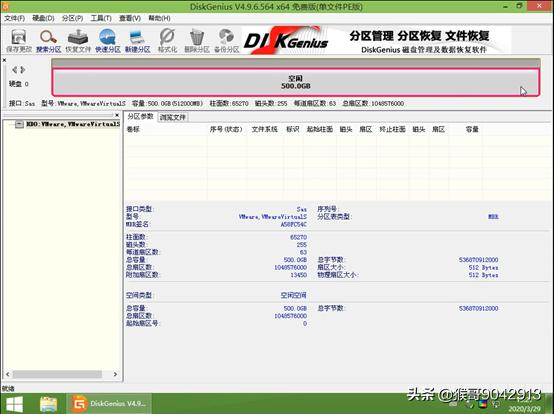Switch to the 浏览文件 tab
The width and height of the screenshot is (554, 414).
[172, 117]
